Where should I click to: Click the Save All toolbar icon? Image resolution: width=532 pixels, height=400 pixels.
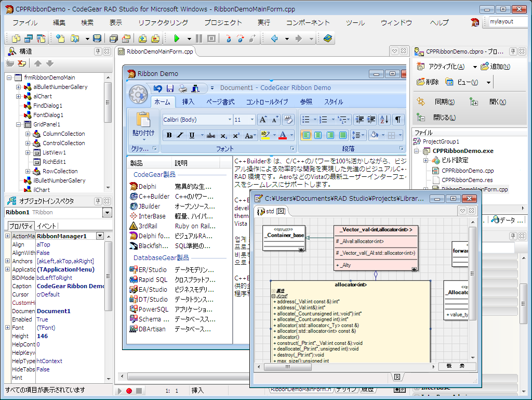114,38
